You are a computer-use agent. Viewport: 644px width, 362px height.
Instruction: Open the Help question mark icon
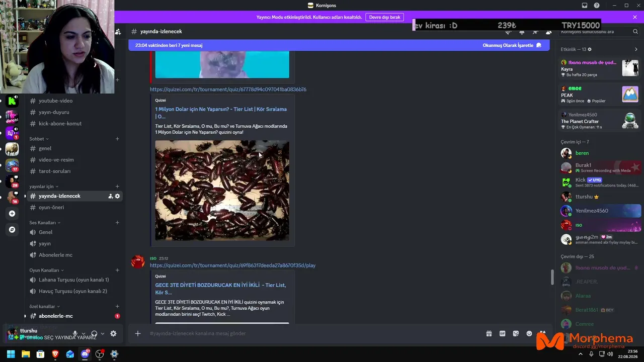coord(597,6)
